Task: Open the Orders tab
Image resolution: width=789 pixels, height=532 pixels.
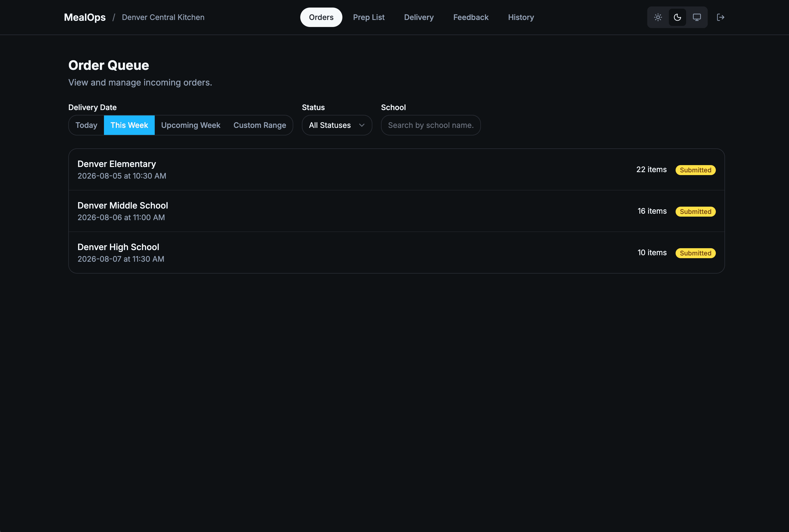Action: click(x=321, y=17)
